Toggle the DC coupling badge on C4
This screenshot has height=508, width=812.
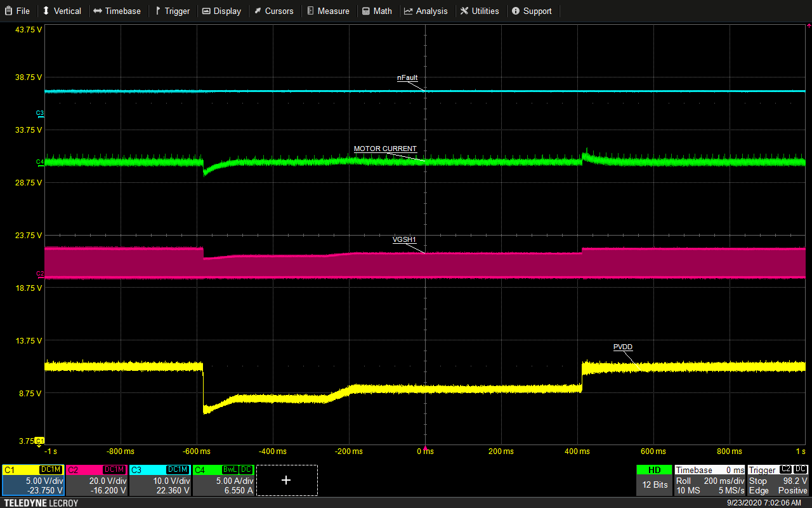tap(244, 469)
